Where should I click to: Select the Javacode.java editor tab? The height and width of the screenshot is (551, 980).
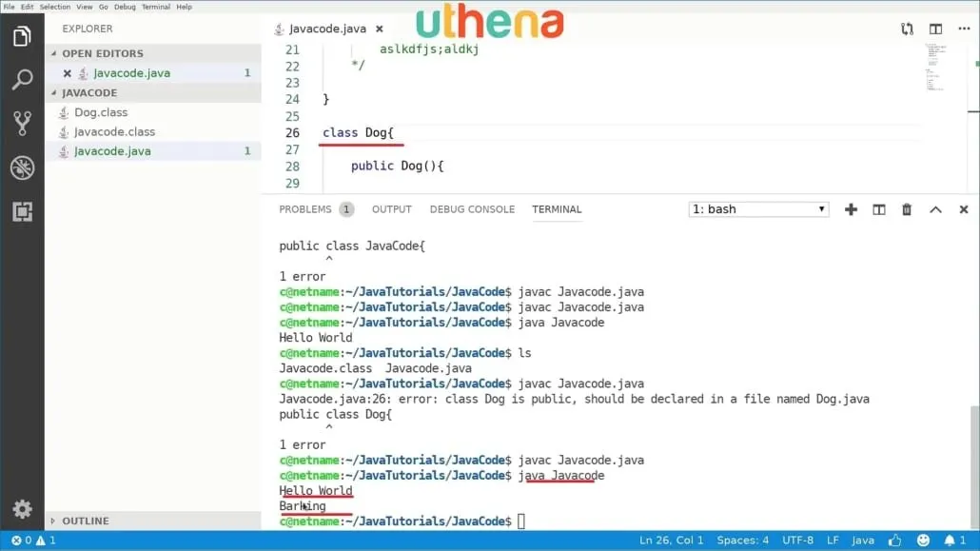pyautogui.click(x=327, y=29)
